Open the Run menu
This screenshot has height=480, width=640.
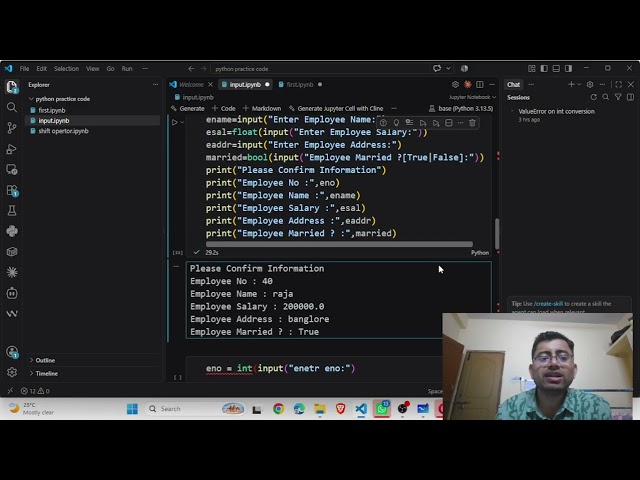(127, 69)
